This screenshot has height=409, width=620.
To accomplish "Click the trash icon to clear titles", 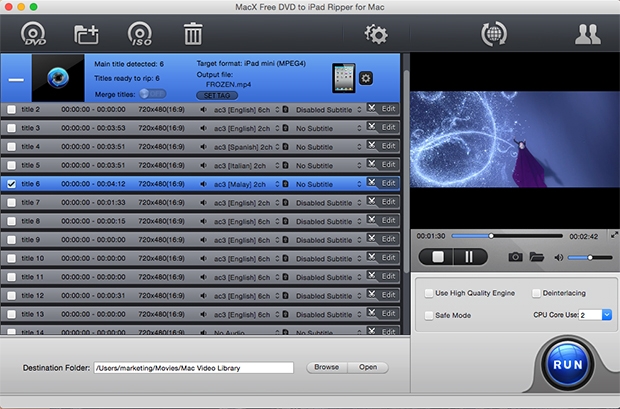I will [193, 34].
